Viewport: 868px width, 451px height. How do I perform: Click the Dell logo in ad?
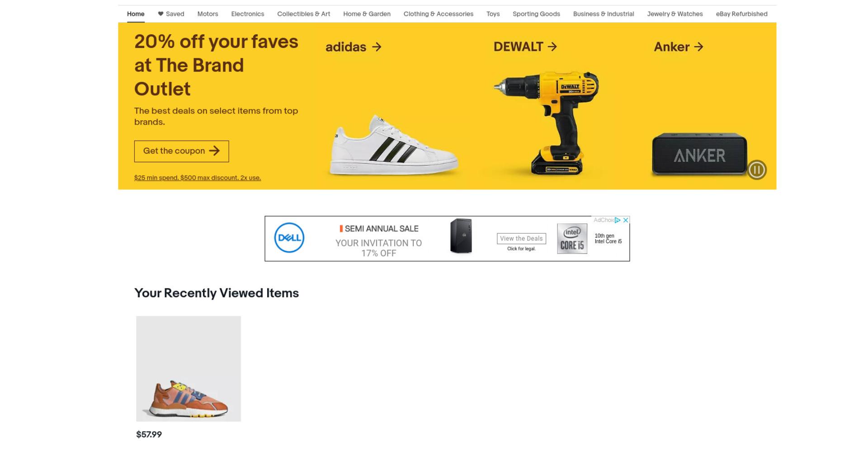click(289, 238)
